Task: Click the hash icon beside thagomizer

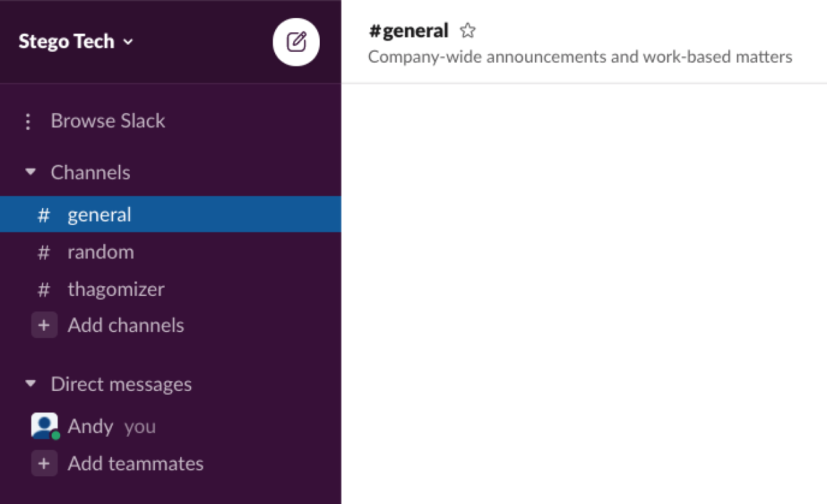Action: 43,289
